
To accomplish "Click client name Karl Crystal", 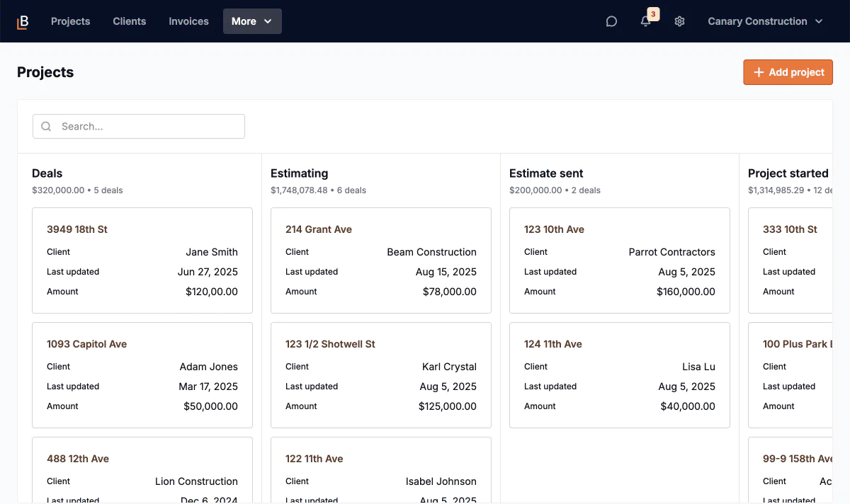I will 449,367.
